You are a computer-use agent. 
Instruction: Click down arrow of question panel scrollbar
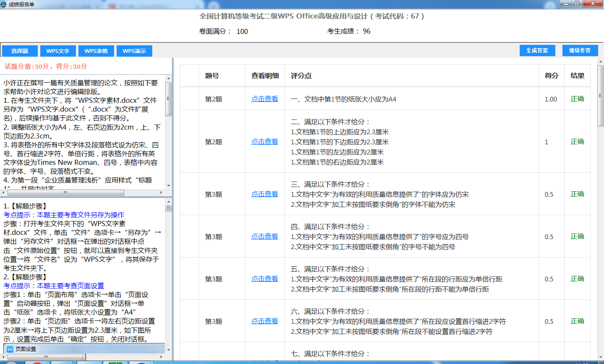(169, 185)
